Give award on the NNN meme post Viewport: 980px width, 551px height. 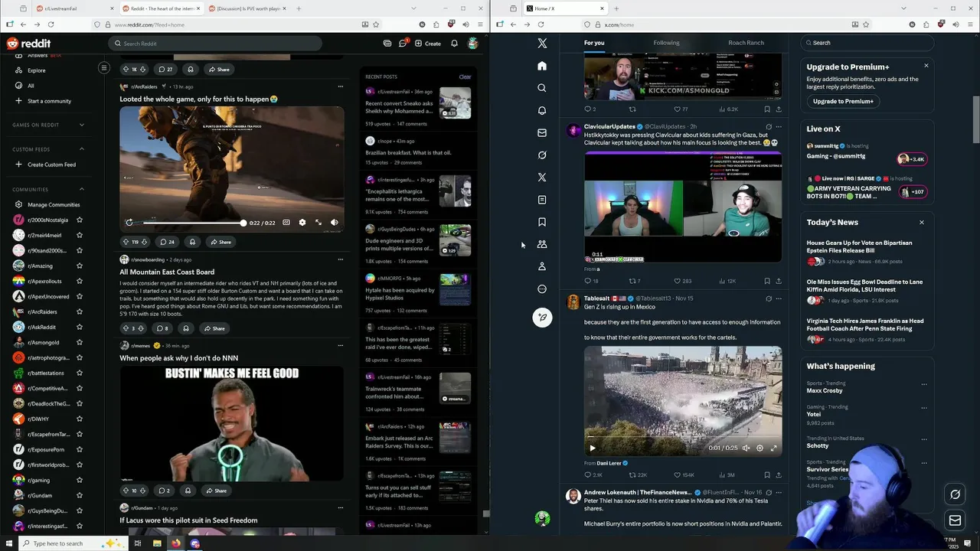pos(188,491)
